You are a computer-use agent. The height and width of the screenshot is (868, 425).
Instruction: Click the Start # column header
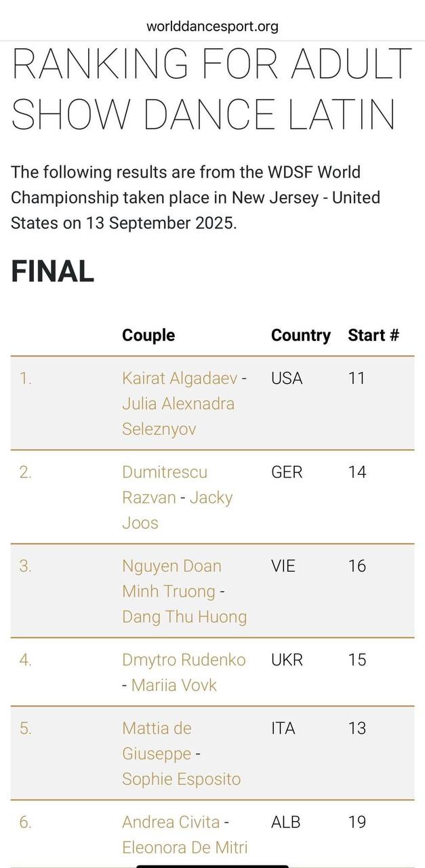[x=373, y=335]
